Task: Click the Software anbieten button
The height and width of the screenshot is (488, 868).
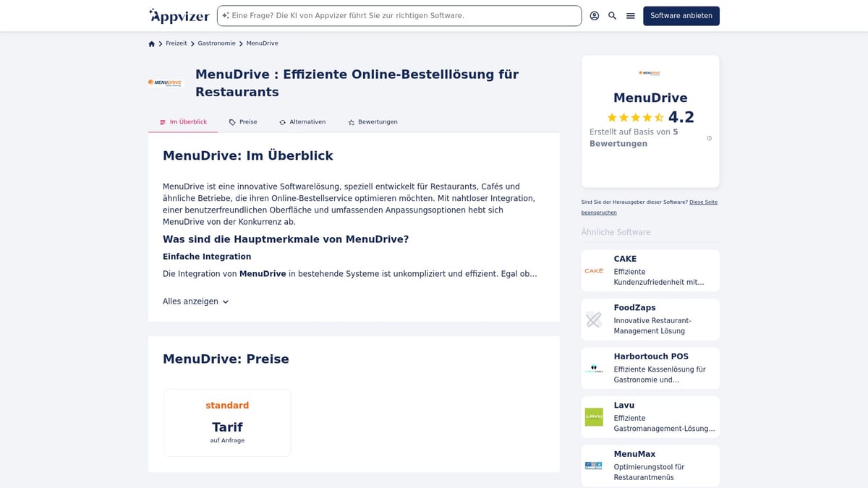Action: pos(681,15)
